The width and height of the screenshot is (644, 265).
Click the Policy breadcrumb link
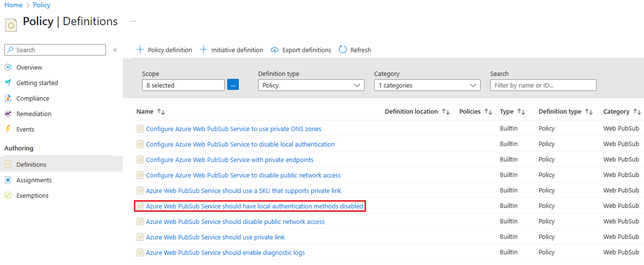click(x=42, y=5)
